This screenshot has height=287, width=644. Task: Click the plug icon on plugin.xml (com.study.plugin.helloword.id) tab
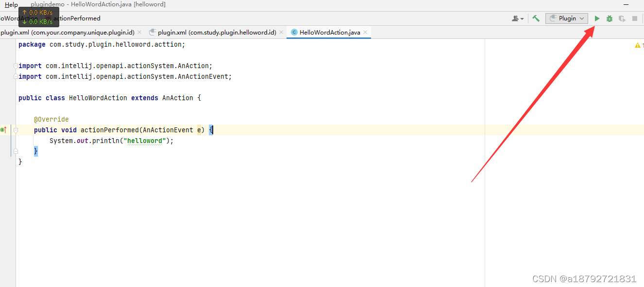pyautogui.click(x=153, y=32)
